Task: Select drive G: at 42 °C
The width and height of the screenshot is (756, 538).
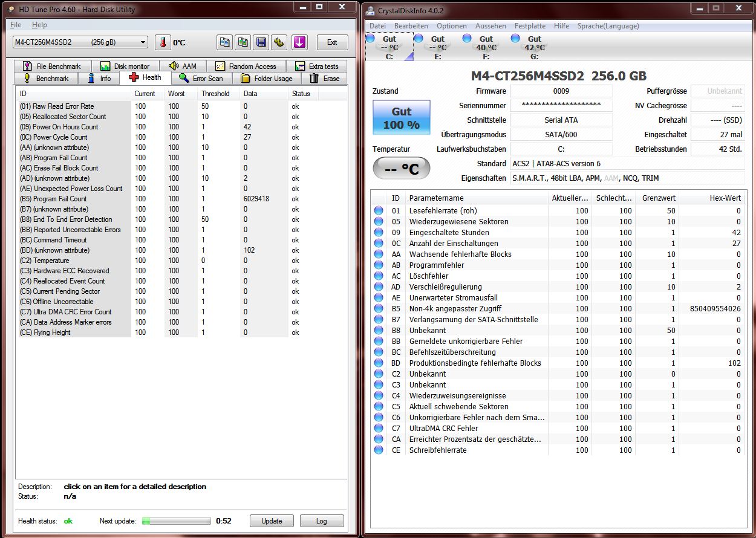Action: point(534,47)
